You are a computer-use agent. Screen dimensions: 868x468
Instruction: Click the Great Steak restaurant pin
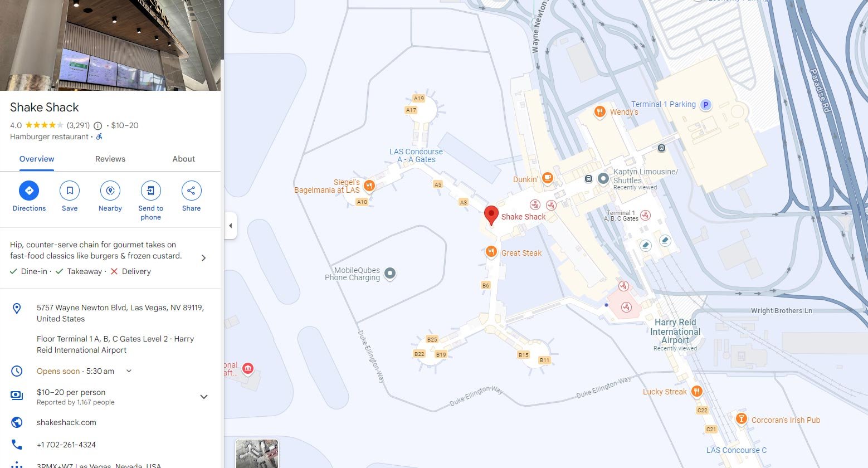tap(491, 252)
